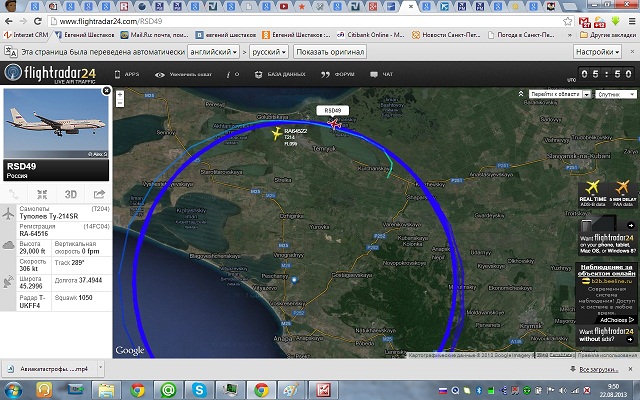Open the Windows Start menu

click(13, 390)
